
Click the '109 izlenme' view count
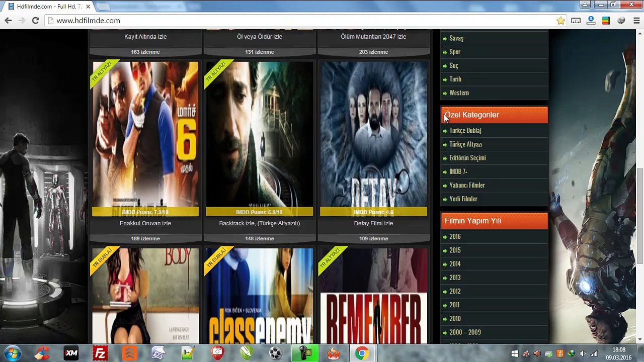click(x=373, y=238)
